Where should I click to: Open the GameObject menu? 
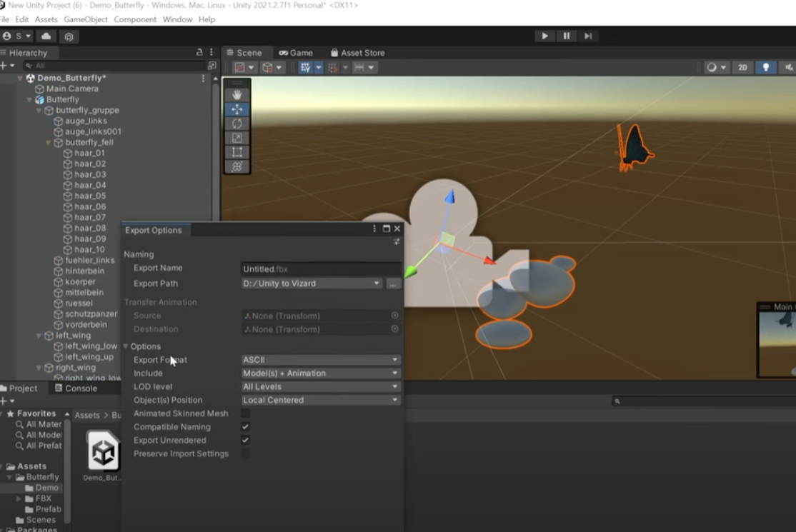click(x=85, y=19)
